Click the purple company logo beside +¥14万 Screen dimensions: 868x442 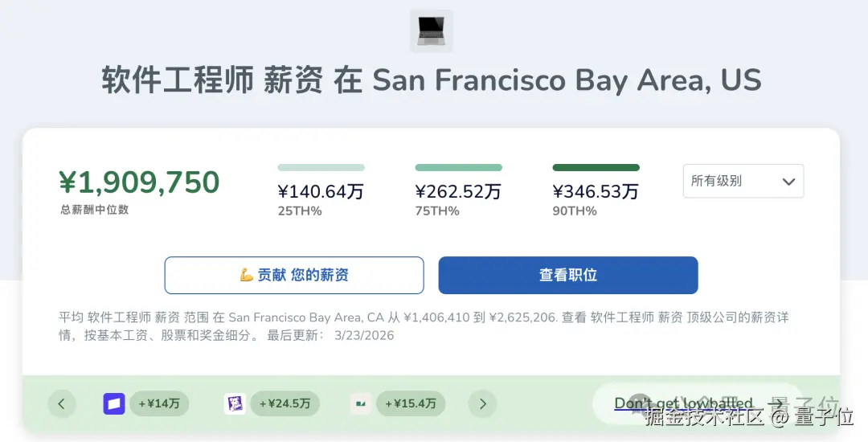point(114,403)
